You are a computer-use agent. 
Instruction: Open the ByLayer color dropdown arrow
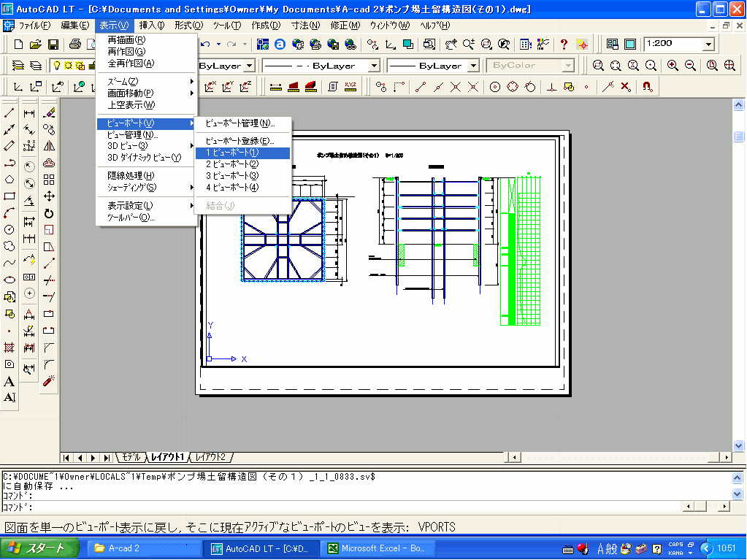coord(250,66)
